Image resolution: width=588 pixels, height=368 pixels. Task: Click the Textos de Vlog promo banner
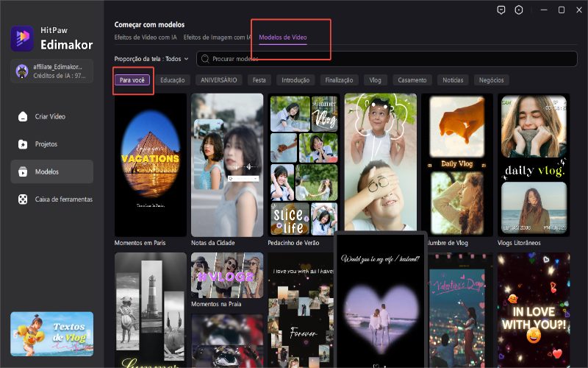[51, 333]
